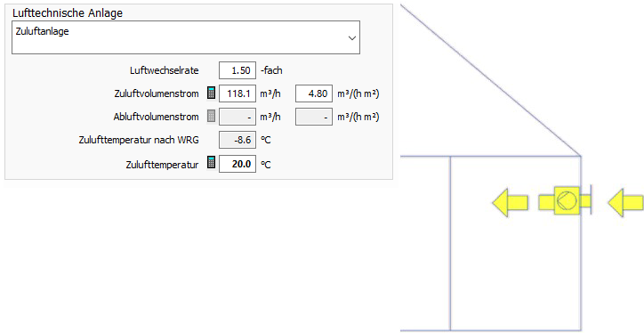Image resolution: width=644 pixels, height=333 pixels.
Task: Click the outside-air arrow entering the building
Action: tap(625, 203)
